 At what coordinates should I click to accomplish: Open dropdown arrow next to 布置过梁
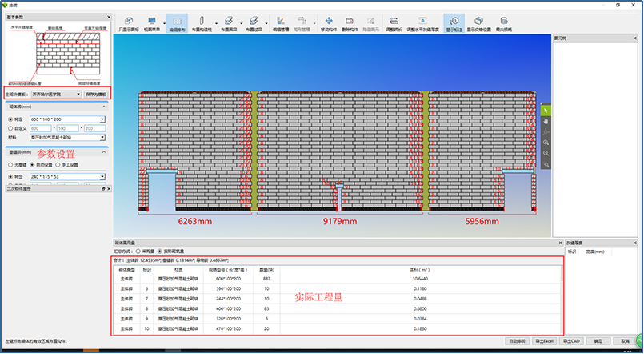click(266, 23)
